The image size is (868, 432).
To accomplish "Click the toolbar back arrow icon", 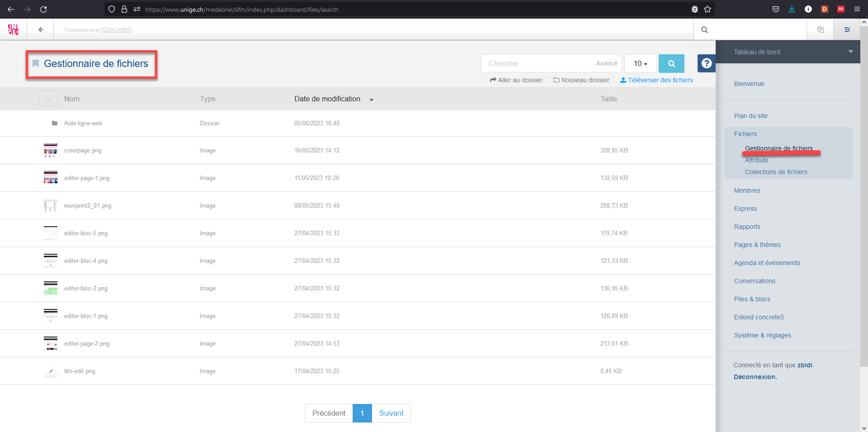I will coord(41,30).
